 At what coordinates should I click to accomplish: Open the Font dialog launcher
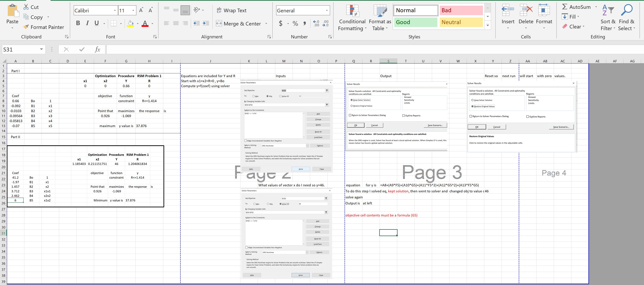155,37
